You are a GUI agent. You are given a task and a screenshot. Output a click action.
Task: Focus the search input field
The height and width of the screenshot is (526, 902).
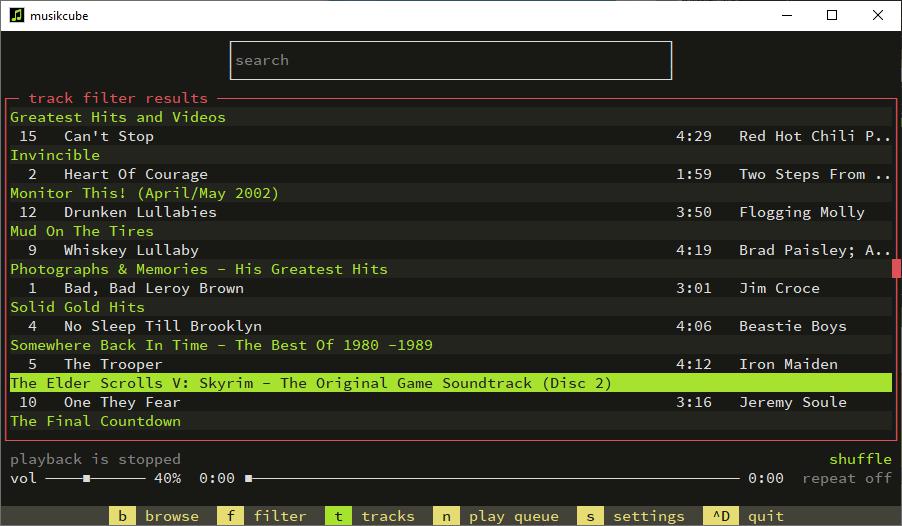point(450,60)
